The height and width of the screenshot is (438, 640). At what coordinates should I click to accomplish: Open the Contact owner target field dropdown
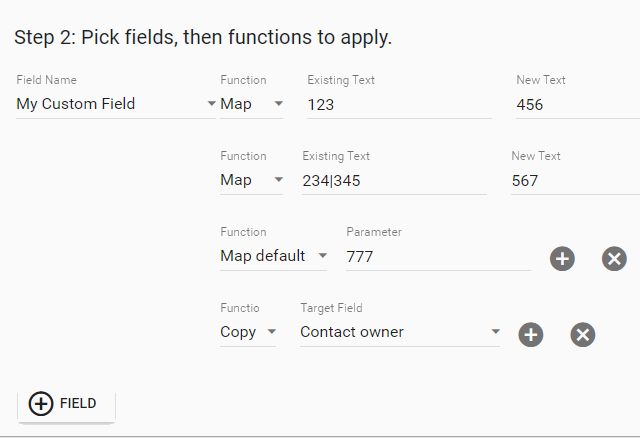click(400, 332)
